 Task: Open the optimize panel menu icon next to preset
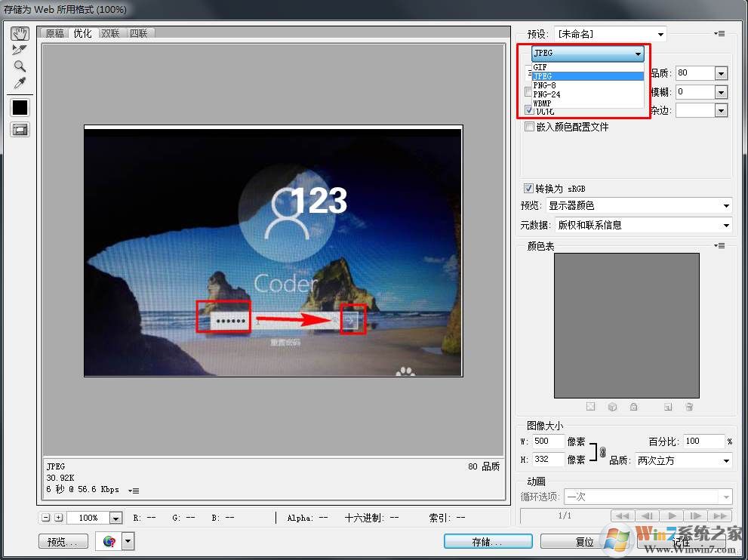(719, 34)
